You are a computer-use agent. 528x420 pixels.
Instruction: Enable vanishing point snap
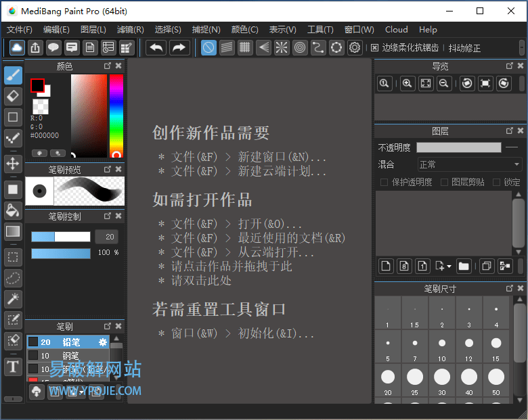tap(263, 47)
